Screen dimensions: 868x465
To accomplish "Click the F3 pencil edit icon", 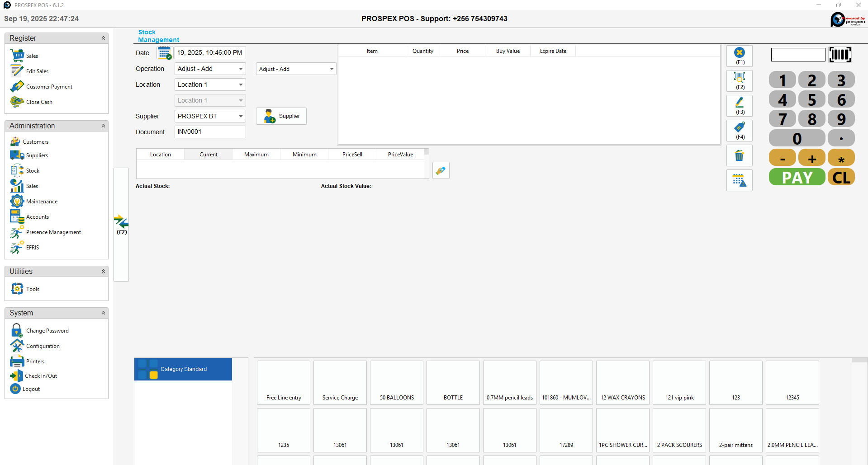I will [x=739, y=106].
